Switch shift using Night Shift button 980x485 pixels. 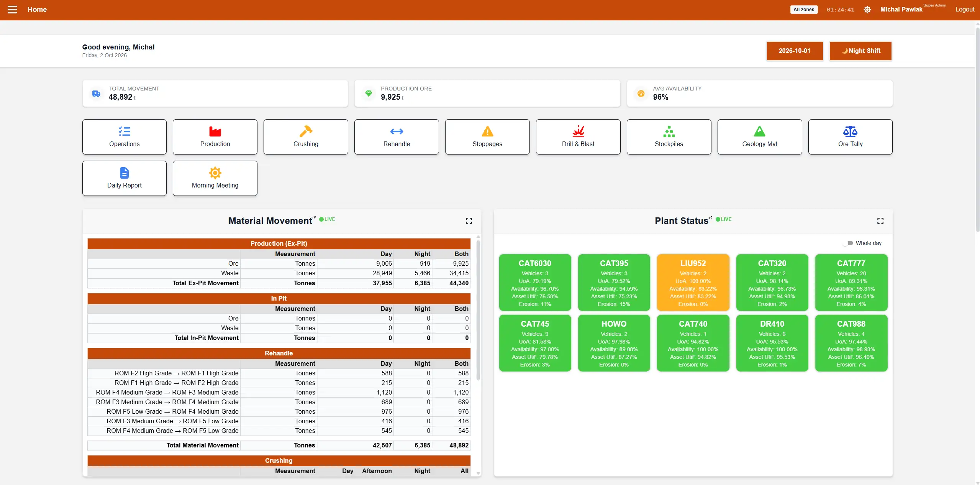point(860,51)
